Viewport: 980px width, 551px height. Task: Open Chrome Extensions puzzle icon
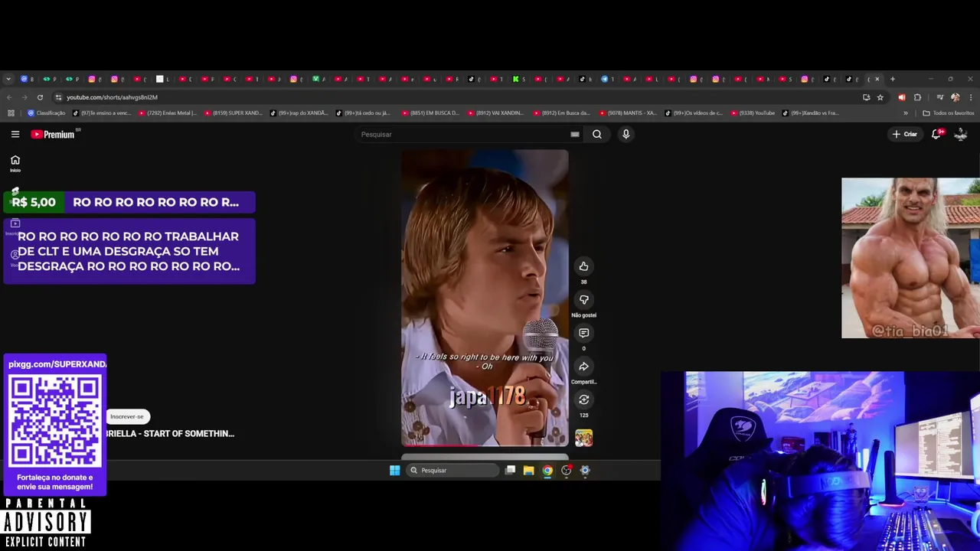917,97
